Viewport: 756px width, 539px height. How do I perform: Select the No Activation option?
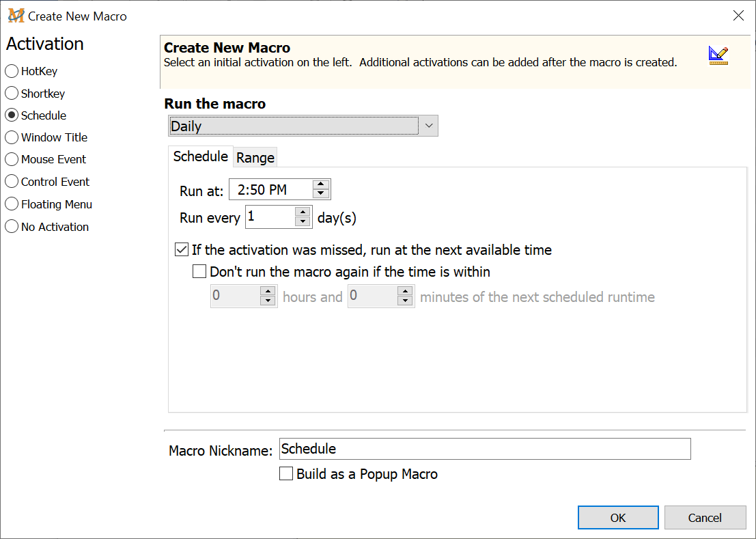tap(12, 227)
